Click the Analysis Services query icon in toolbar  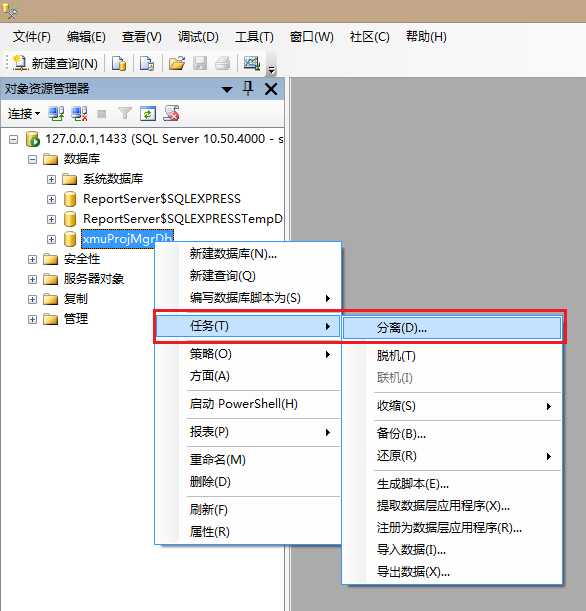coord(147,64)
